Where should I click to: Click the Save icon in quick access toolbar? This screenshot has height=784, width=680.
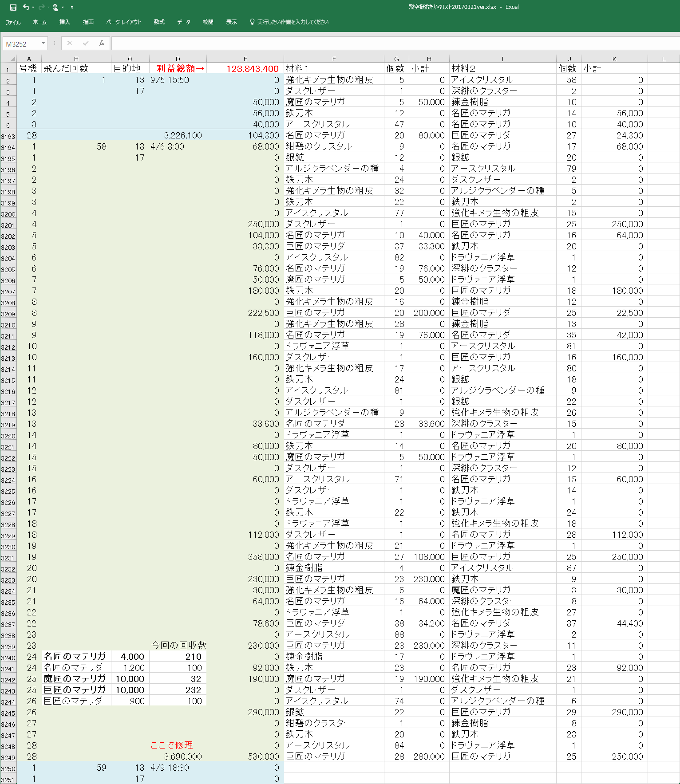tap(13, 7)
